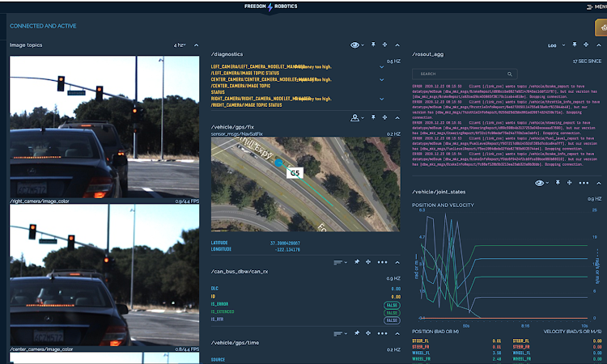Click the move icon on /vehicle/gps/fix panel
Viewport: 607px width, 364px height.
[x=384, y=117]
